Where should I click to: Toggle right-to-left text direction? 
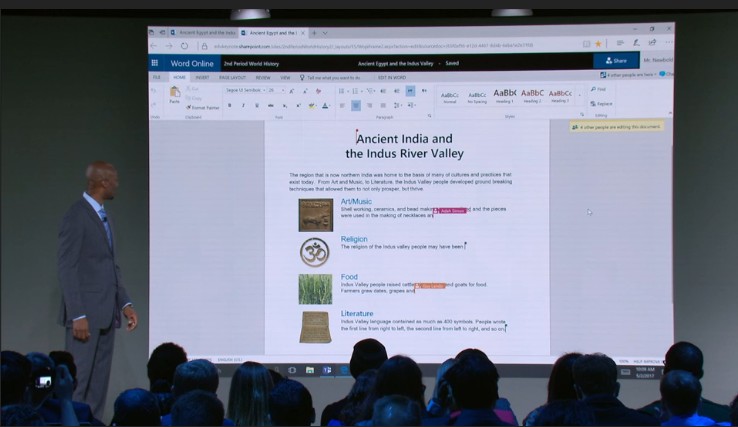tap(424, 91)
